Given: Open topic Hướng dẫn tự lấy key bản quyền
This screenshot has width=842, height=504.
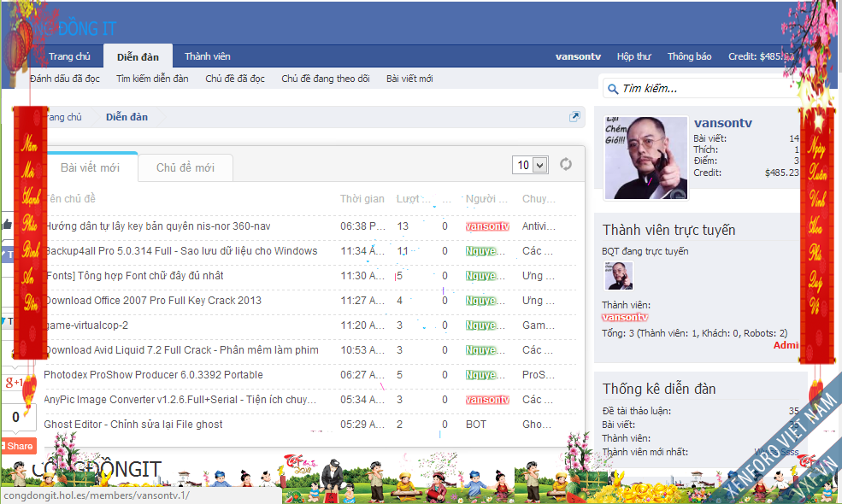Looking at the screenshot, I should (157, 226).
